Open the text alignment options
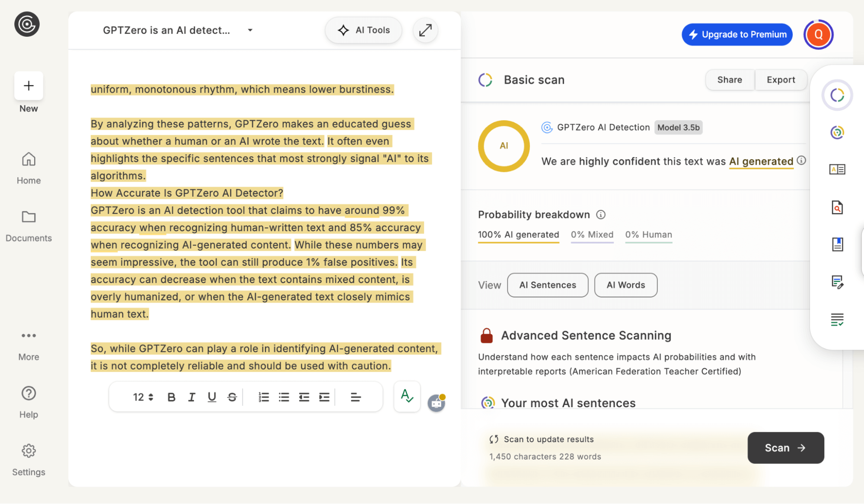This screenshot has height=504, width=864. [356, 397]
